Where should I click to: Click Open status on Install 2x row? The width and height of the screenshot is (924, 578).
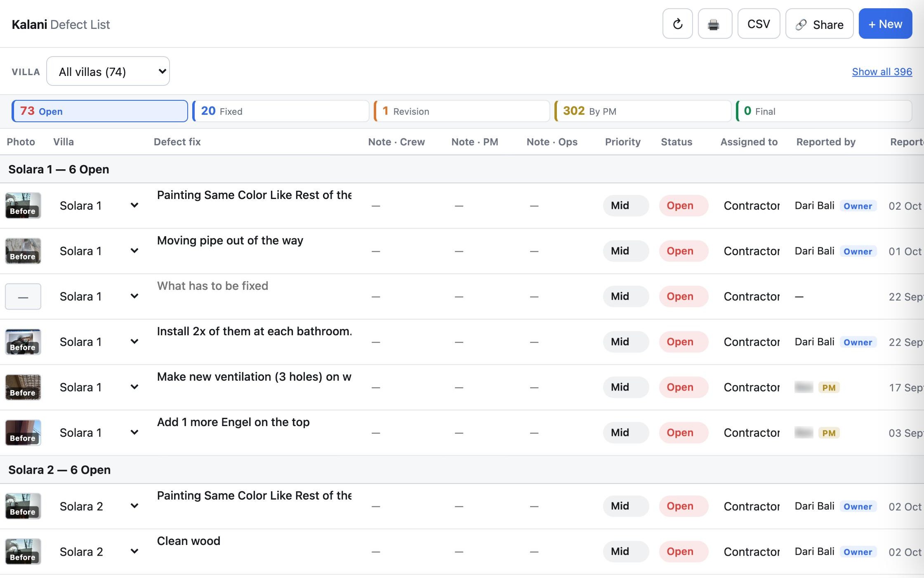[684, 342]
